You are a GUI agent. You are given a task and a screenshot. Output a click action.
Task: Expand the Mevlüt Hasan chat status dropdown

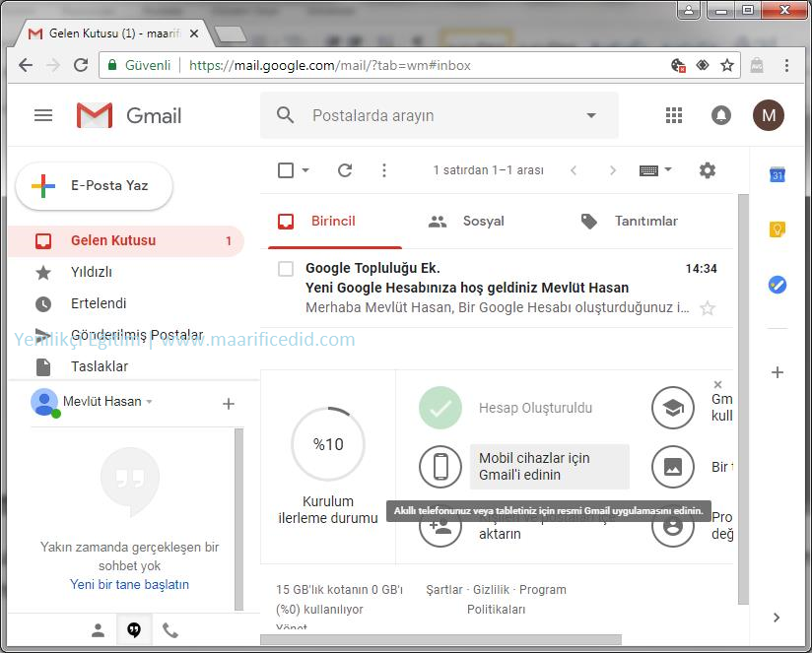click(x=149, y=402)
